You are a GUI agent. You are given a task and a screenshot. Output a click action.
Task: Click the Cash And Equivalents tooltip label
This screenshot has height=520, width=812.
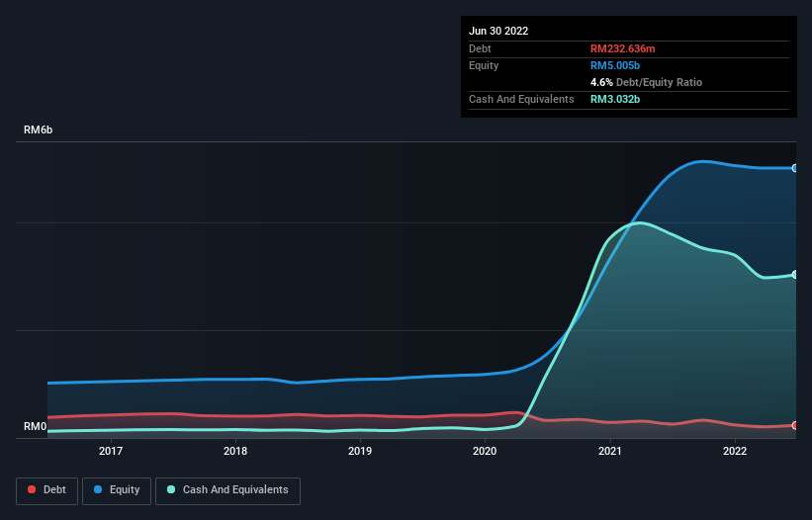coord(521,99)
